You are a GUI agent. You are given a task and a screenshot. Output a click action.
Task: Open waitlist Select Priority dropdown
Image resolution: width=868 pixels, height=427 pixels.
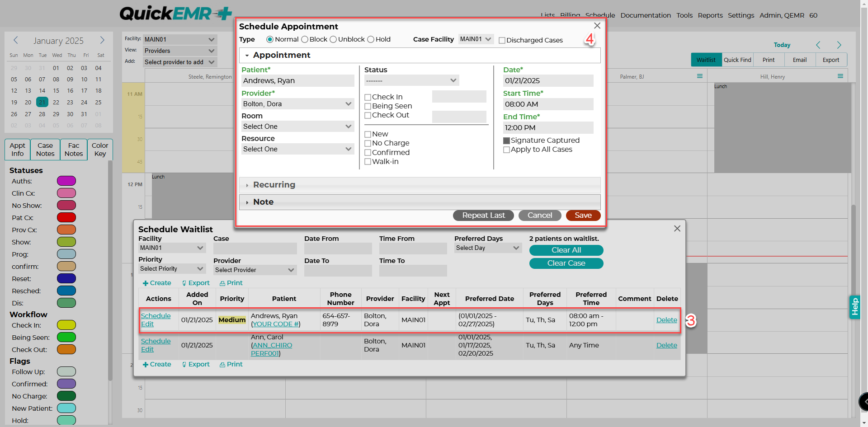(x=172, y=268)
